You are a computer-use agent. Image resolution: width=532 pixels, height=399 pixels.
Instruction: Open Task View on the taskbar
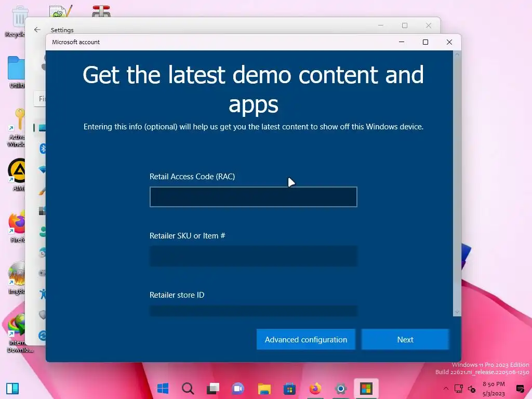(213, 389)
